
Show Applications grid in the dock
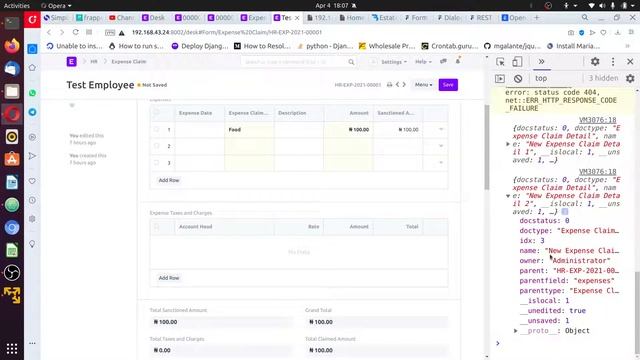pos(12,349)
